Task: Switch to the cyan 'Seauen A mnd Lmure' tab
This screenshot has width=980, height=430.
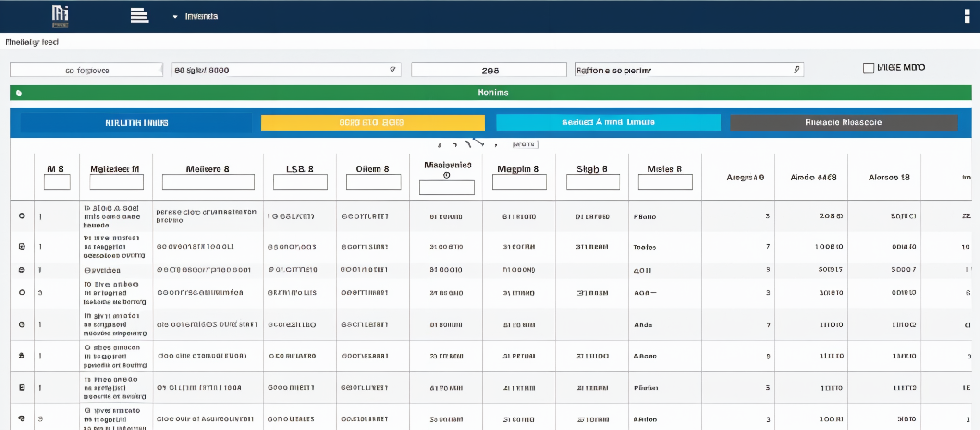Action: 608,122
